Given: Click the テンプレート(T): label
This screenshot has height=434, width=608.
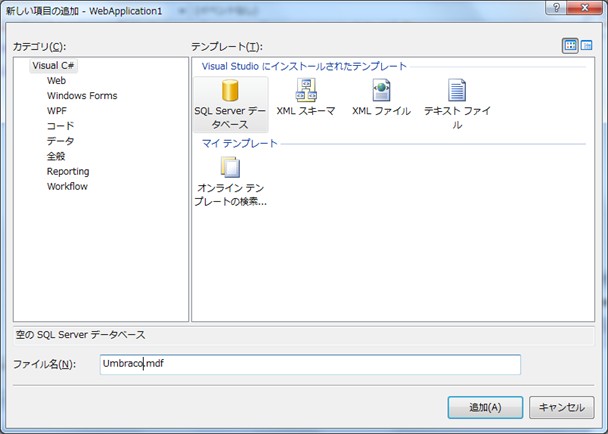Looking at the screenshot, I should tap(227, 47).
